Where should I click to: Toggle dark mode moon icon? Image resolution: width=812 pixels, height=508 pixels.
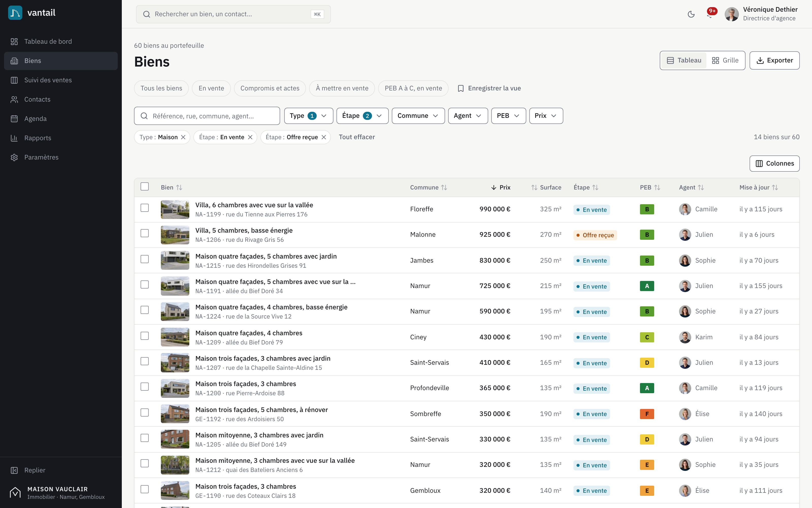point(691,14)
